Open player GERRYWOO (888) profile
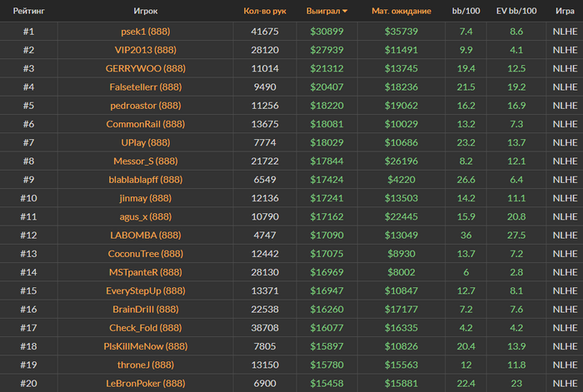The image size is (583, 392). coord(146,68)
